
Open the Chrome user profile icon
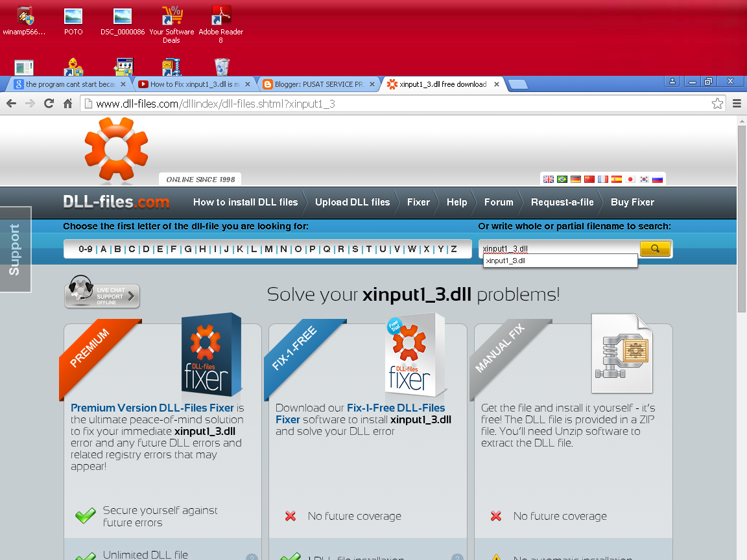[672, 82]
